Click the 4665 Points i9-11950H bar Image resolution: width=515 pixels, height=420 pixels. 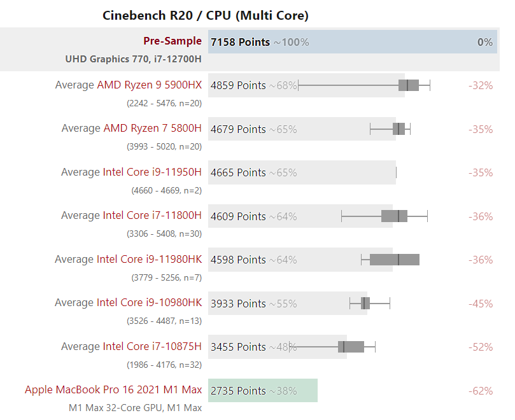point(302,172)
